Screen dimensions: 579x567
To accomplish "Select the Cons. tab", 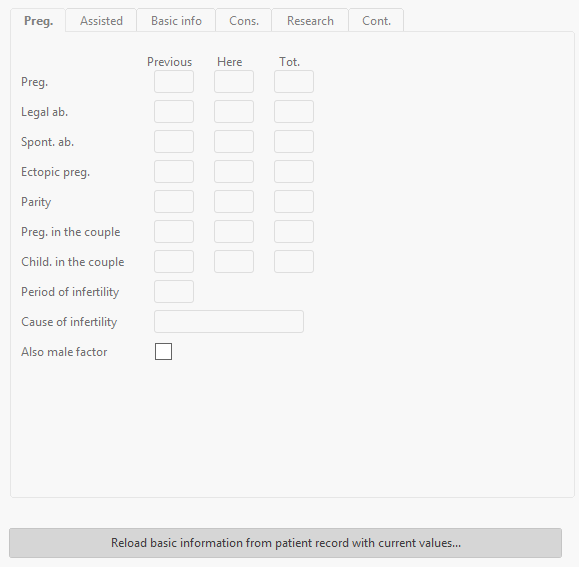I will pos(244,21).
